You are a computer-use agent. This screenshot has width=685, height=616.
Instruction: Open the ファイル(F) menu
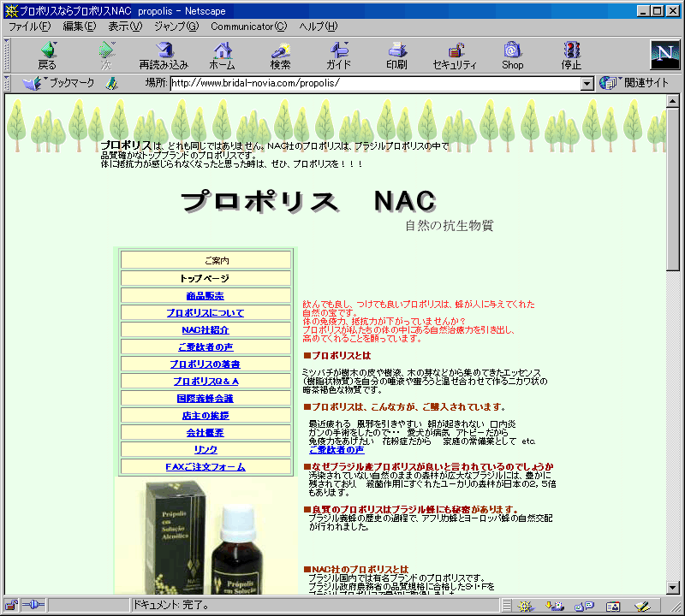tap(29, 27)
